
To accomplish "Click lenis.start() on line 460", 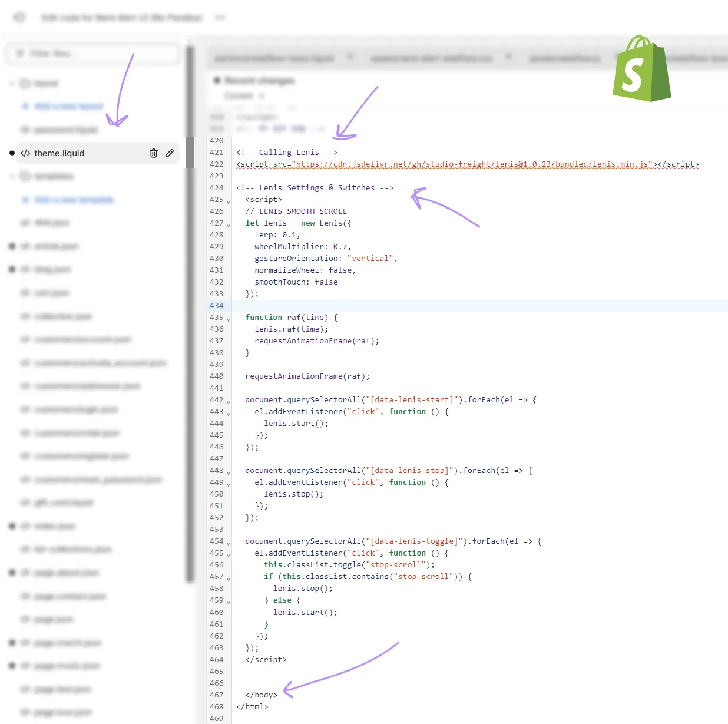I will 305,613.
